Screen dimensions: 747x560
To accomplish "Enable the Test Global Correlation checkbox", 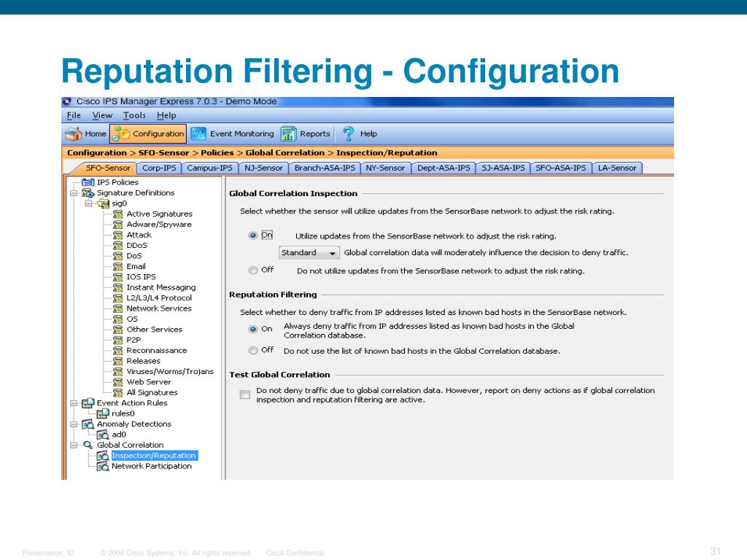I will [245, 394].
